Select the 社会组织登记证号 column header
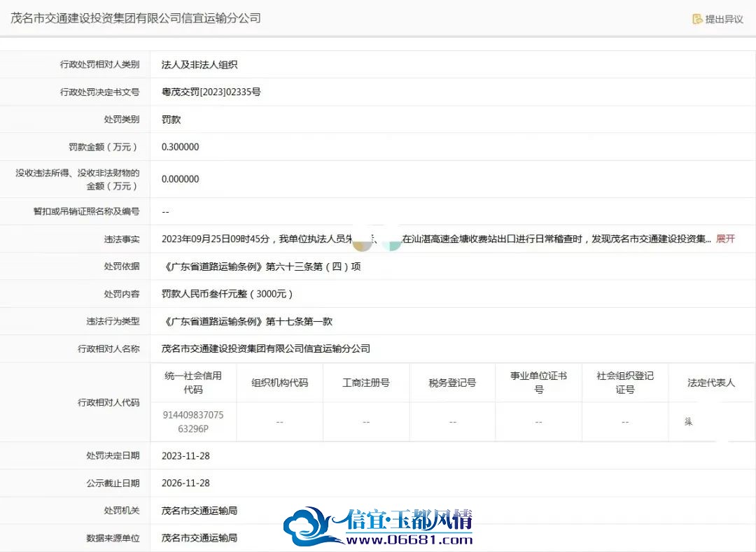756x552 pixels. 625,383
